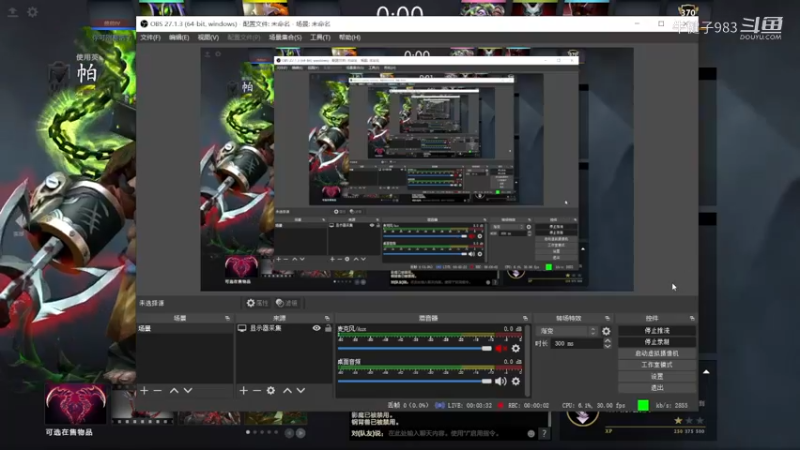Select the 场景 item in Scenes list
The width and height of the screenshot is (800, 450).
coord(185,328)
